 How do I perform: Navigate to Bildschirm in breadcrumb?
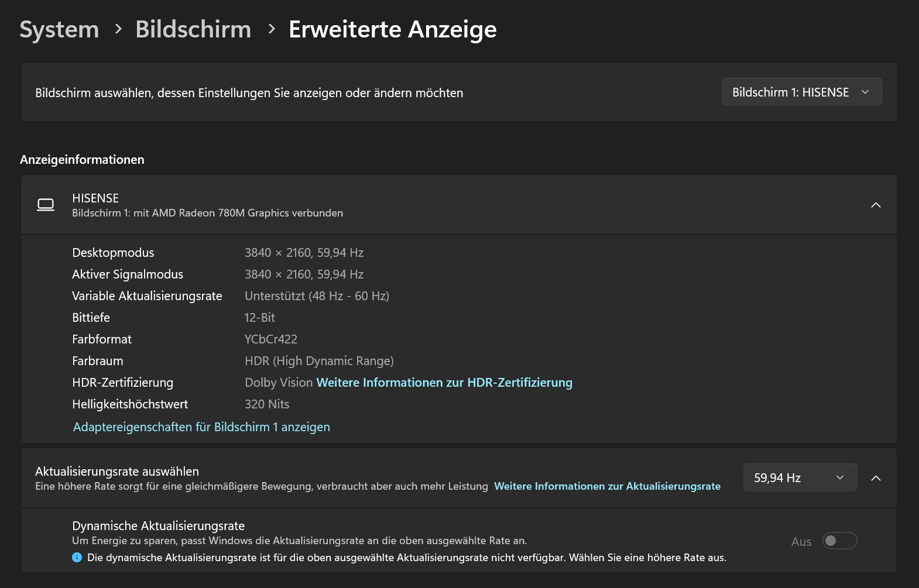[193, 29]
